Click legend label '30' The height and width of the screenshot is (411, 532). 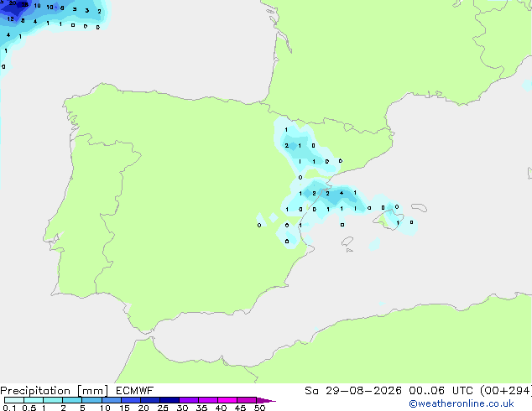(182, 408)
